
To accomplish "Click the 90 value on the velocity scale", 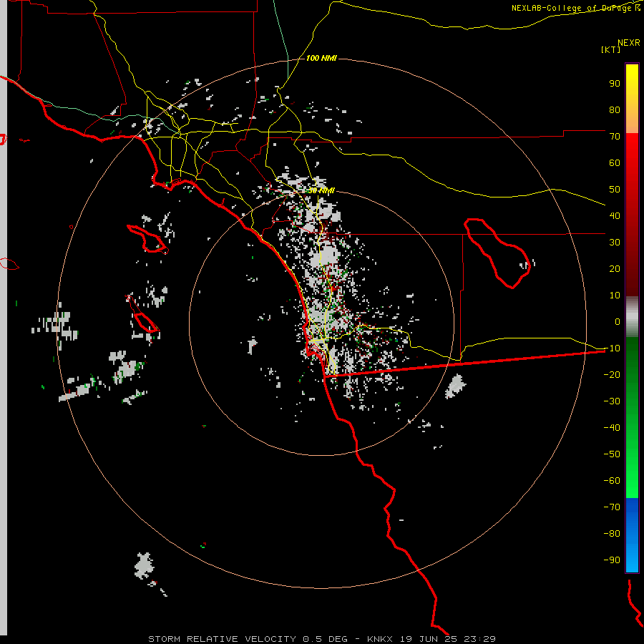I will [615, 84].
